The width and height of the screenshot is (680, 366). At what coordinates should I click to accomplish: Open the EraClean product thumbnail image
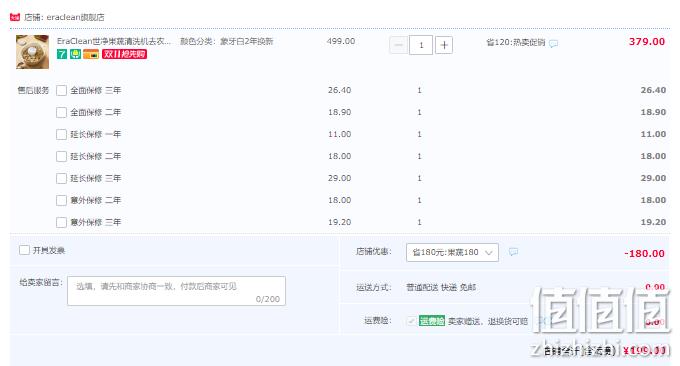point(33,52)
